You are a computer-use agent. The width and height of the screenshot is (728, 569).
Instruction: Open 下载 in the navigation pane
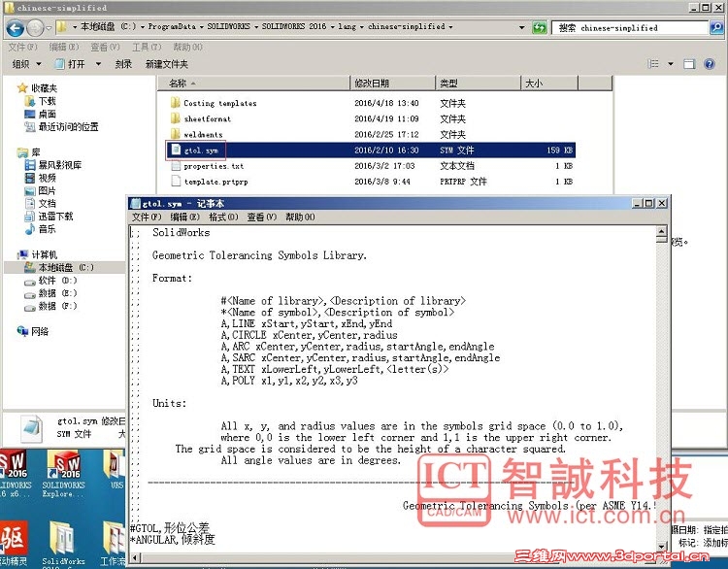(41, 101)
